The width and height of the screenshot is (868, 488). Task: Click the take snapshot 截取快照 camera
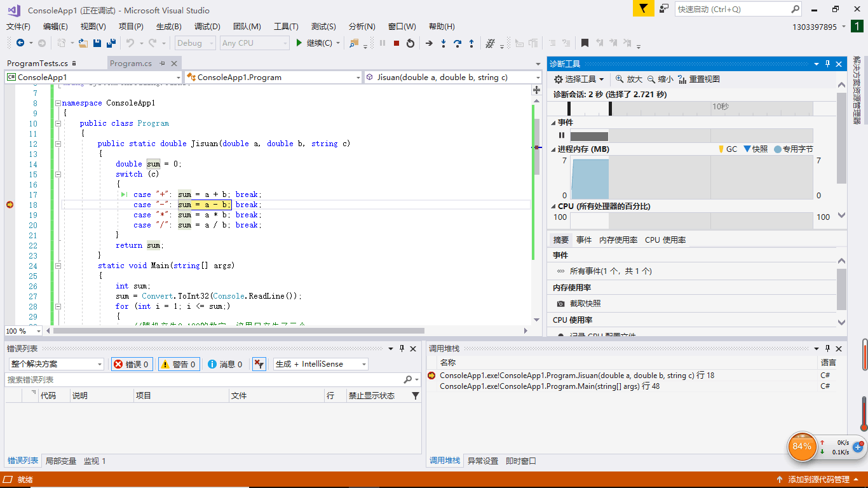tap(560, 304)
